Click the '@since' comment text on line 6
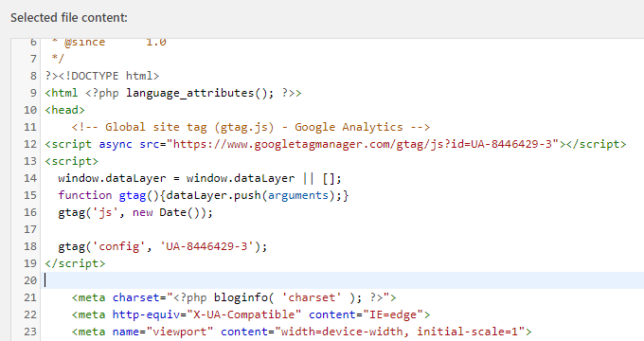The height and width of the screenshot is (341, 644). (x=84, y=42)
